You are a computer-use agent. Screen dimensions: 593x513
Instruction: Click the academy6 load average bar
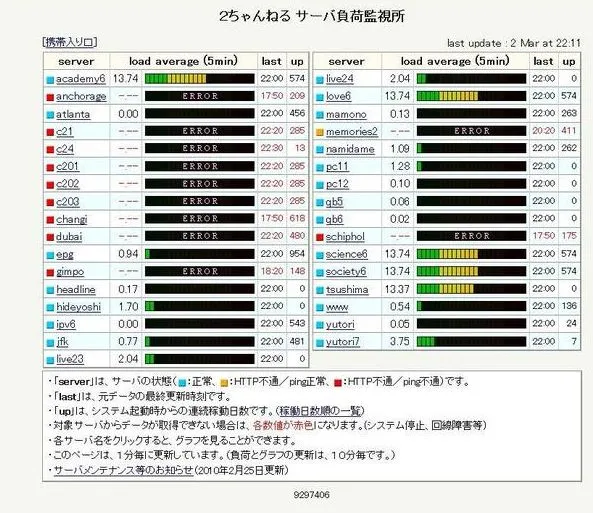point(200,79)
